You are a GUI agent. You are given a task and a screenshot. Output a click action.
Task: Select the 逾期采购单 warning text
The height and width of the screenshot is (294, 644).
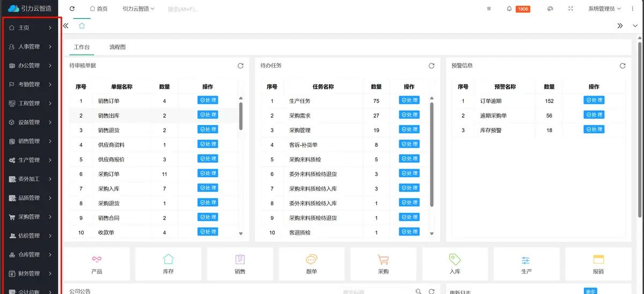pyautogui.click(x=493, y=116)
